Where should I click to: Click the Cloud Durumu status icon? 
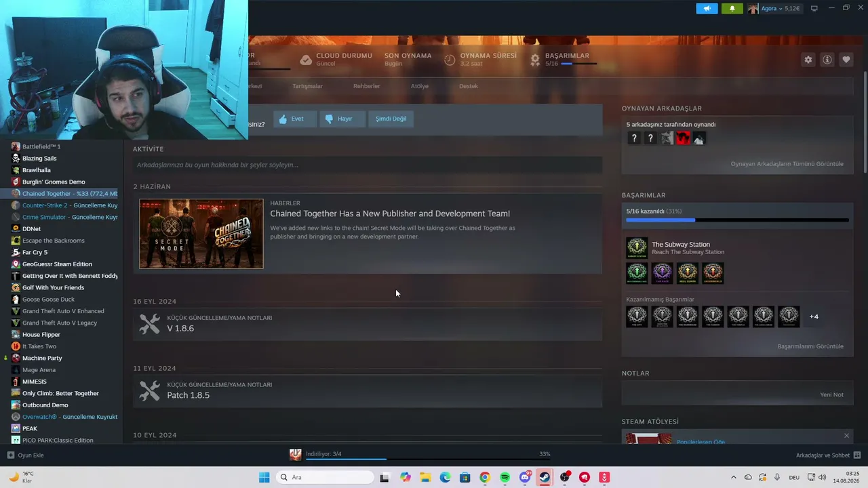point(306,60)
